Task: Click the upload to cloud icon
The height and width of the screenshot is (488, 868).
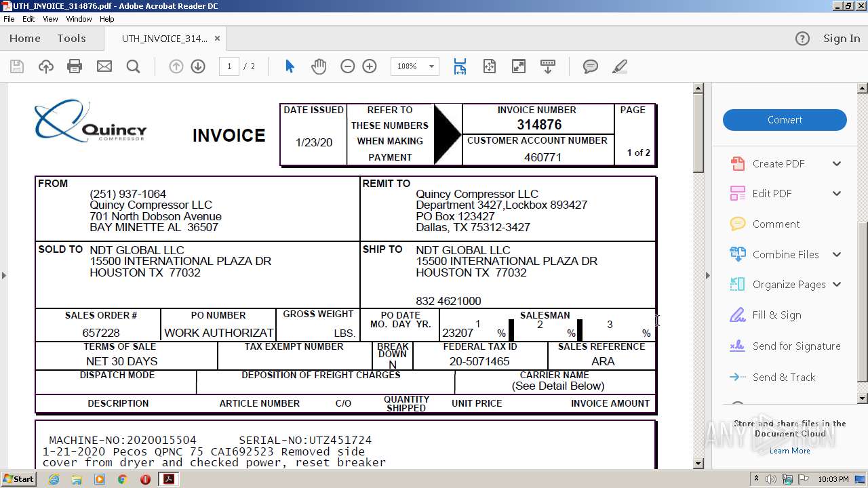Action: [45, 66]
